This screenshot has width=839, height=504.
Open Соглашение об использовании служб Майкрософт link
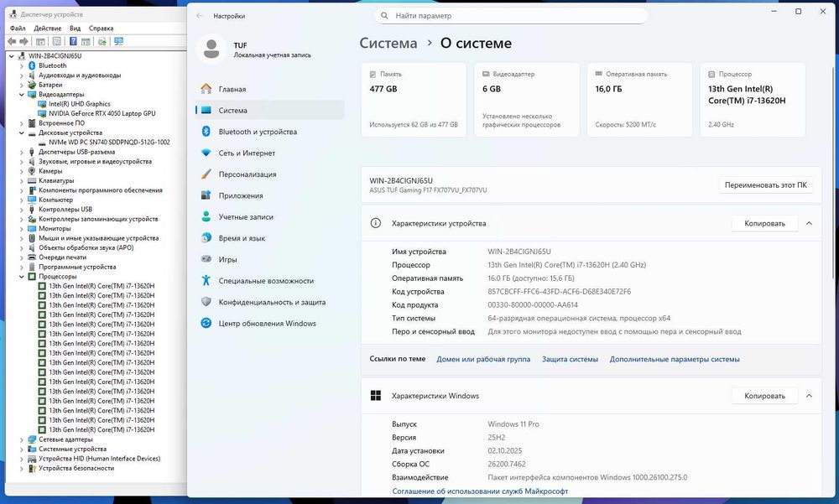[x=480, y=491]
